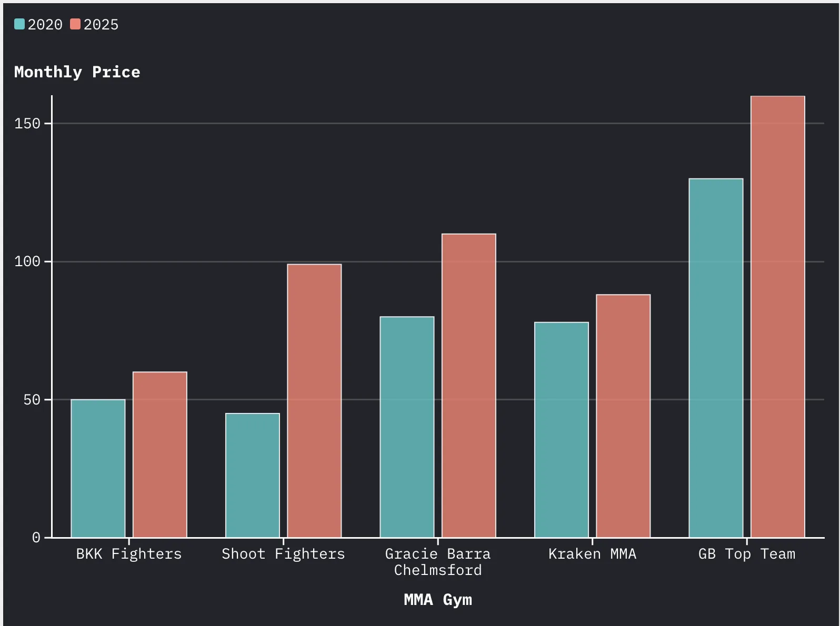Click the 100 y-axis tick label
The width and height of the screenshot is (840, 626).
tap(27, 261)
